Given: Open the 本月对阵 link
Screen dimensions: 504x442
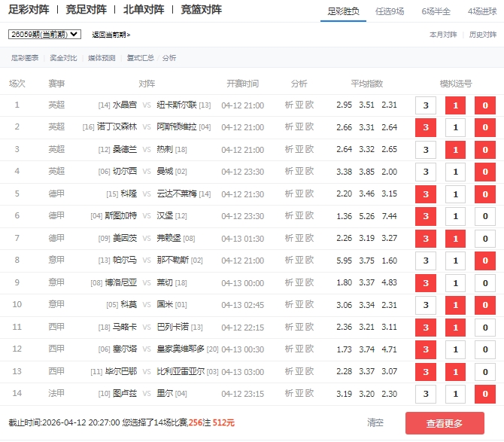Looking at the screenshot, I should [443, 35].
